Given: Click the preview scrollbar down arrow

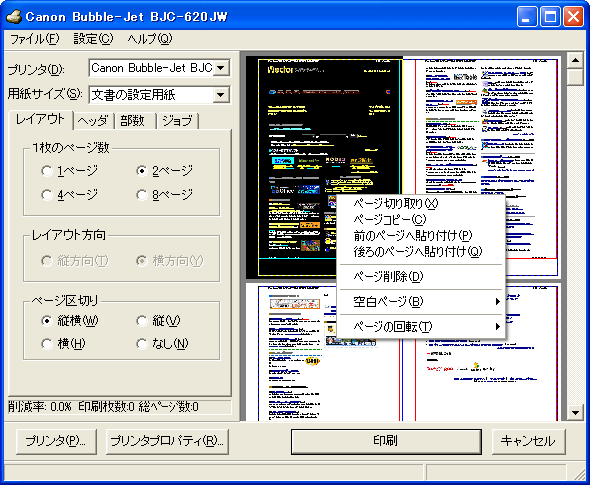Looking at the screenshot, I should (575, 413).
